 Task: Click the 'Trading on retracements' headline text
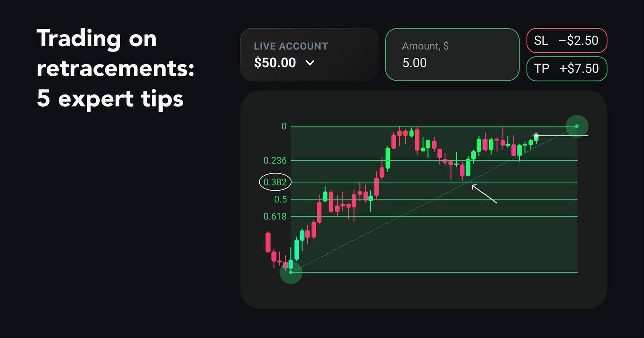click(x=115, y=53)
